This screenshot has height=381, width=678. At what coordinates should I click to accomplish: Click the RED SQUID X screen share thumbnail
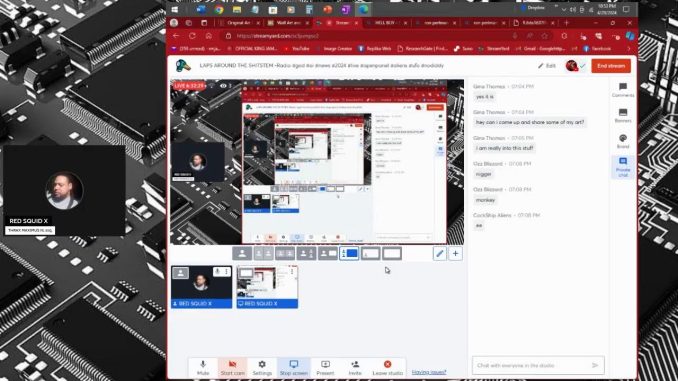coord(267,287)
